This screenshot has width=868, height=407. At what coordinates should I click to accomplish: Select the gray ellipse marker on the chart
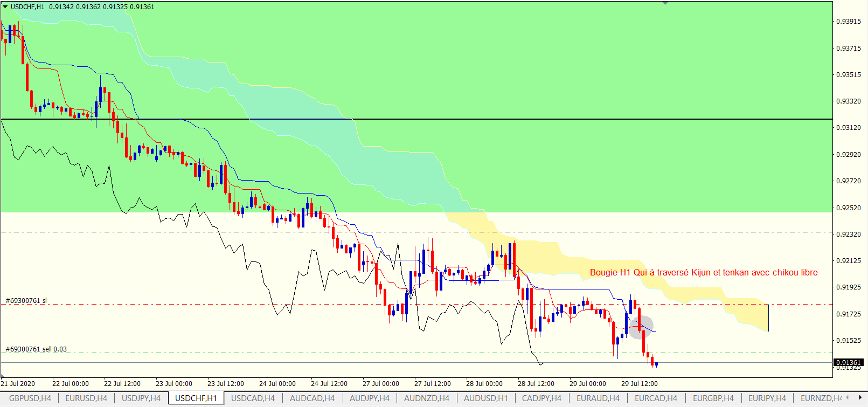tap(641, 327)
